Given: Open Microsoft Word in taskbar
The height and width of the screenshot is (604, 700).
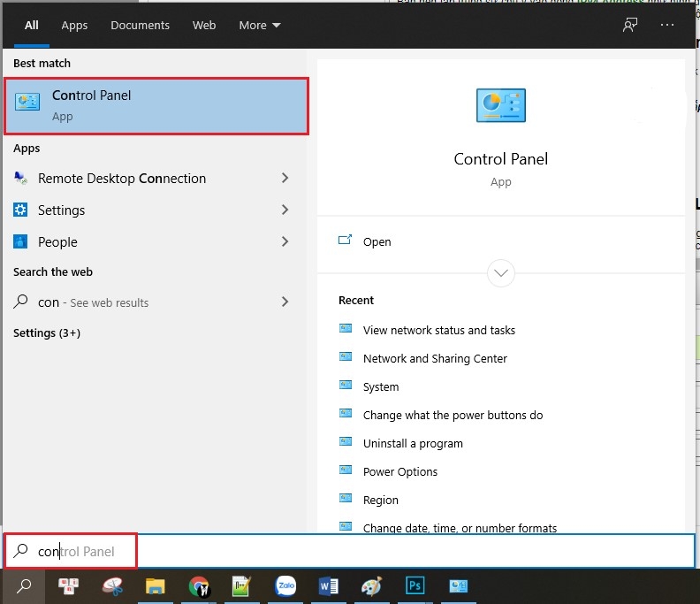Looking at the screenshot, I should point(328,585).
